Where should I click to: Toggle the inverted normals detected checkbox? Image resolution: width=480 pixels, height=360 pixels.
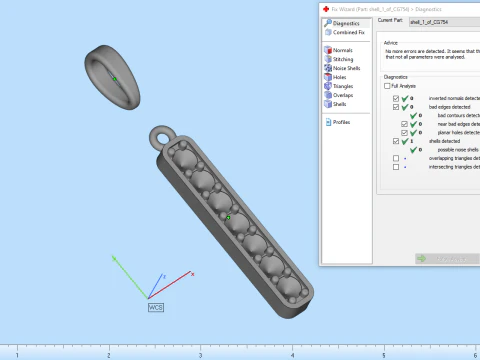pos(396,98)
